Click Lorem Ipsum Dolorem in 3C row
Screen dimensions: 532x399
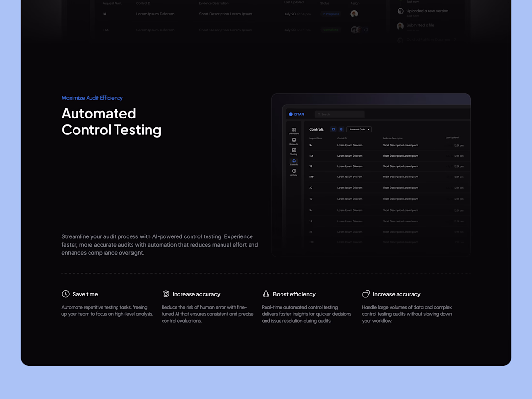coord(350,188)
